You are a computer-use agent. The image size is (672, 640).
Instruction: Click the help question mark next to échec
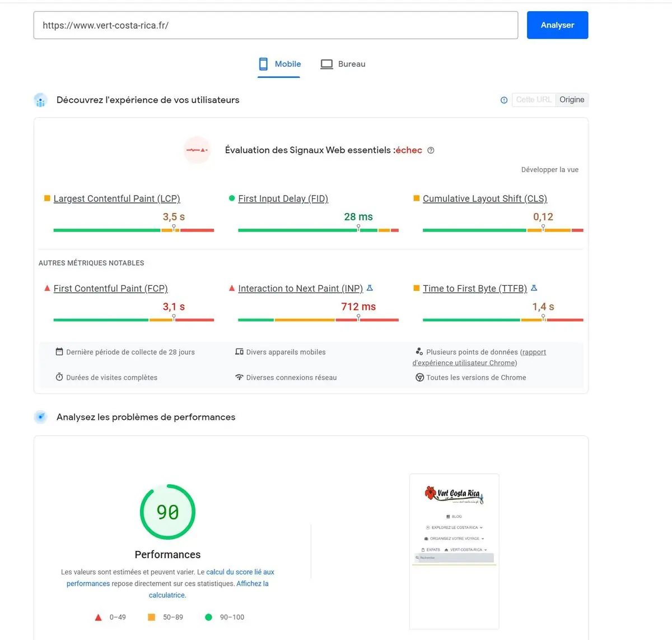click(x=431, y=150)
